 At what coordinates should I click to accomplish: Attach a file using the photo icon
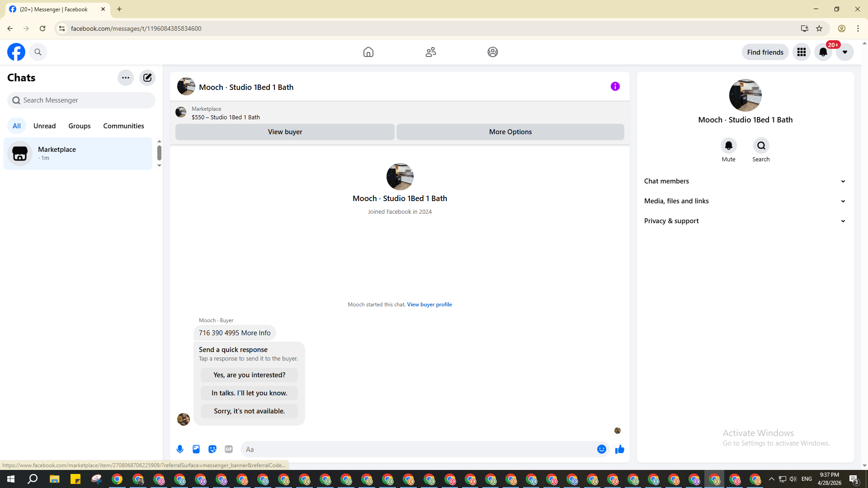click(196, 449)
